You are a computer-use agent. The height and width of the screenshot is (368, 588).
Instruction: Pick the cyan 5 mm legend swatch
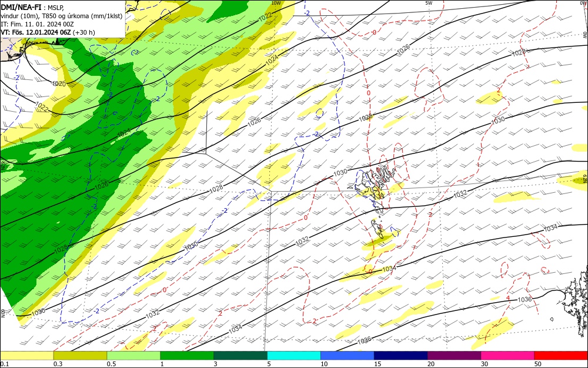(294, 356)
